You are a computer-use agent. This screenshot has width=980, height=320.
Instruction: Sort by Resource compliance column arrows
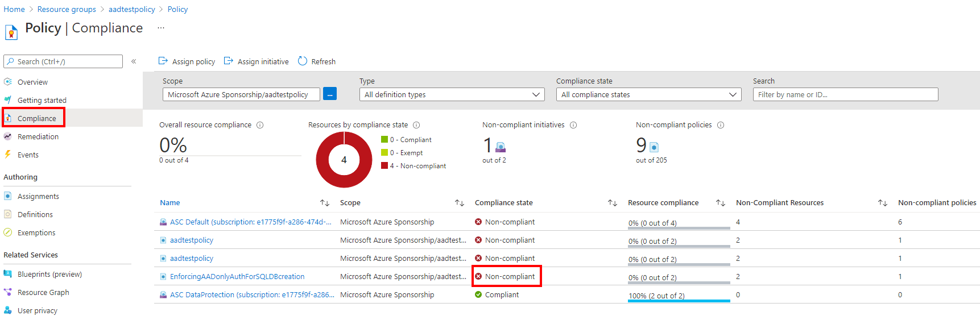721,203
